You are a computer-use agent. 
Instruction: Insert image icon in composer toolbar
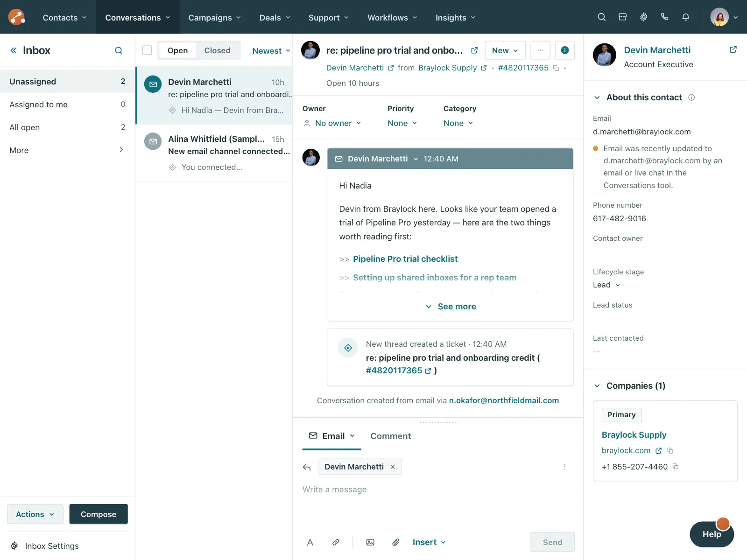pyautogui.click(x=370, y=542)
